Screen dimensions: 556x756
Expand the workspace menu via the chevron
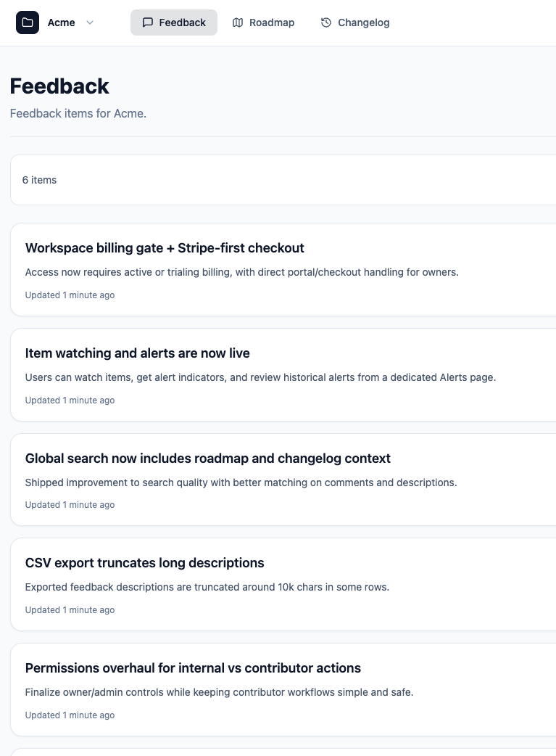(90, 22)
